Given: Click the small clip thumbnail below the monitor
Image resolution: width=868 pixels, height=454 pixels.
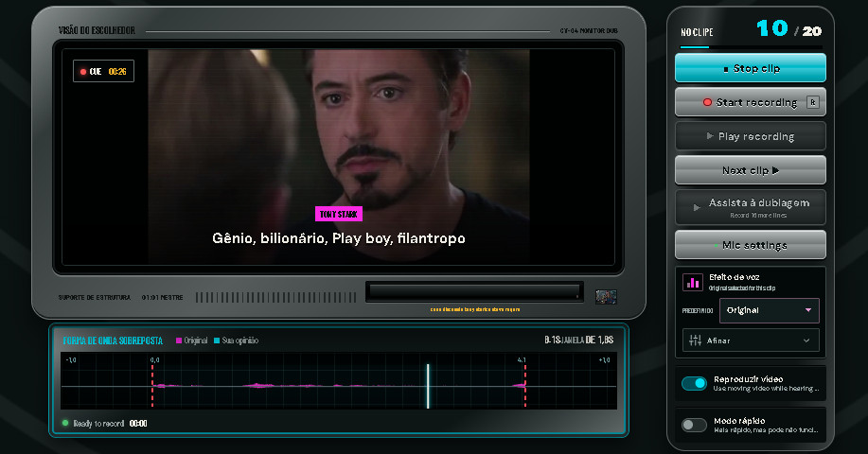Looking at the screenshot, I should tap(606, 297).
